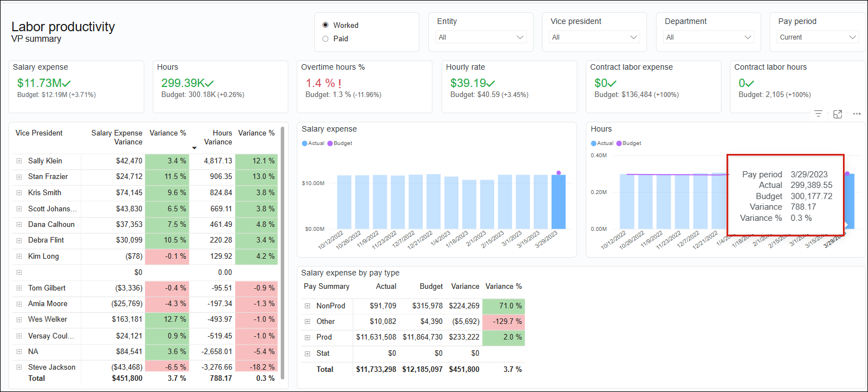Viewport: 868px width, 392px height.
Task: Open the Vice president dropdown
Action: [x=594, y=37]
